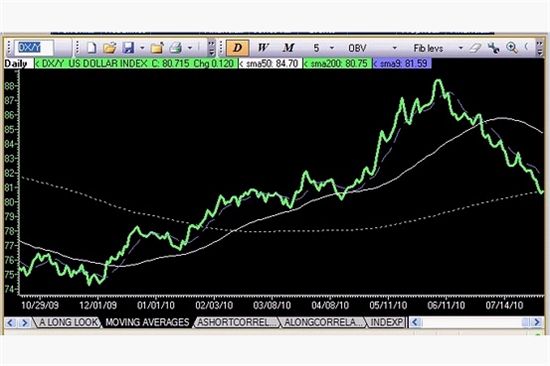The height and width of the screenshot is (366, 550).
Task: Click the sma50: 84.70 label
Action: click(x=270, y=64)
